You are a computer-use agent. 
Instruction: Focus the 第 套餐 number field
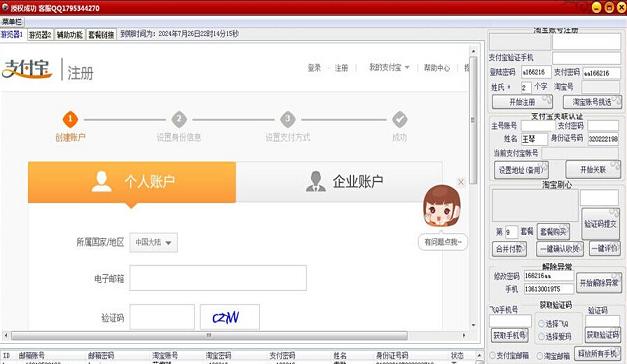[x=511, y=232]
